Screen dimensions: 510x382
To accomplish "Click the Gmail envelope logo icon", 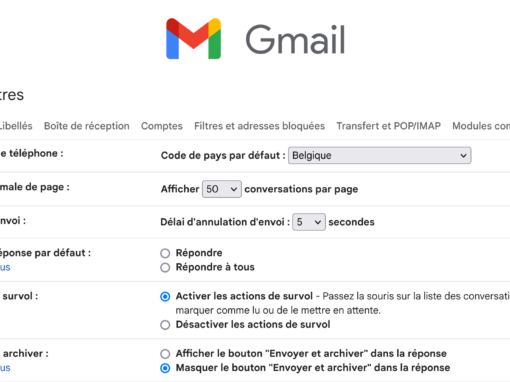I will 193,39.
